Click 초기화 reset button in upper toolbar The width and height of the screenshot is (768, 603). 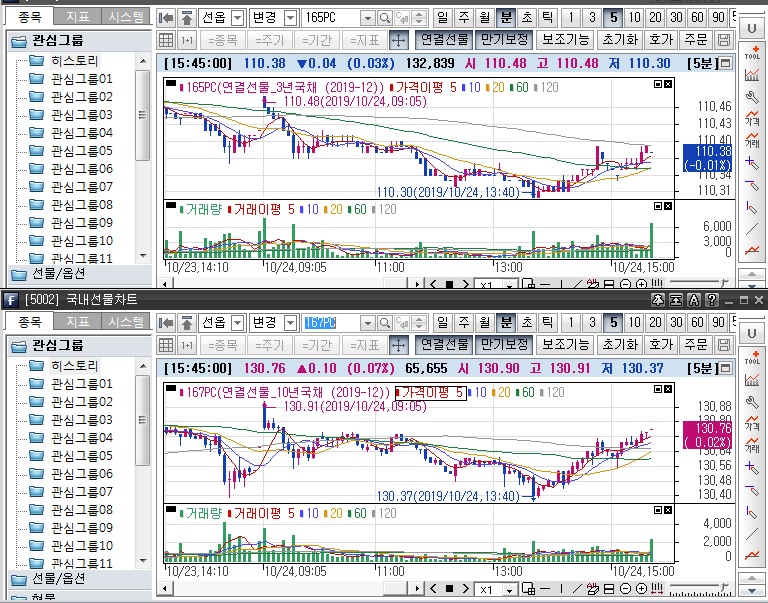(619, 40)
